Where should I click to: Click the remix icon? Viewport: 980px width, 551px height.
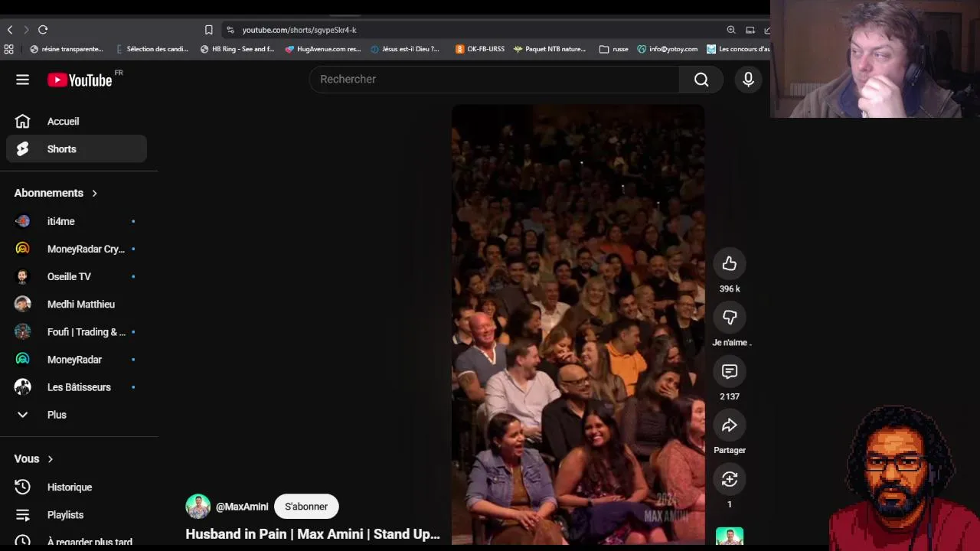(x=729, y=479)
